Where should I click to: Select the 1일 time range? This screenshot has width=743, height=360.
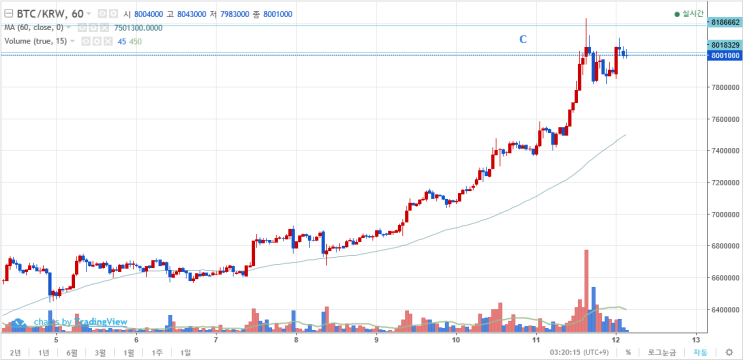185,352
